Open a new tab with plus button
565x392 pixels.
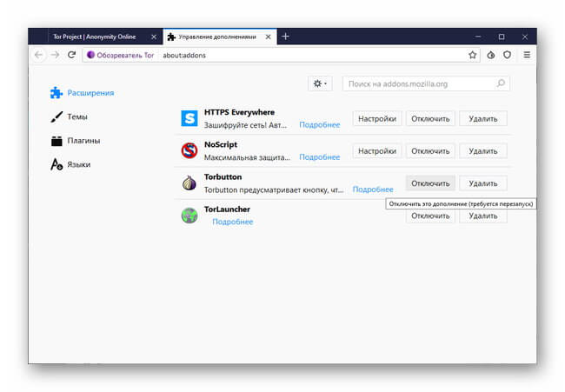285,37
